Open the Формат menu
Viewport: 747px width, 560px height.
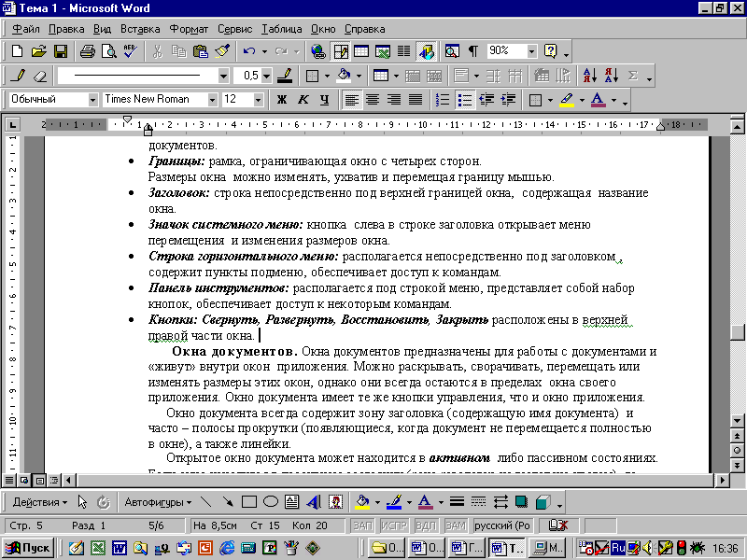point(191,29)
